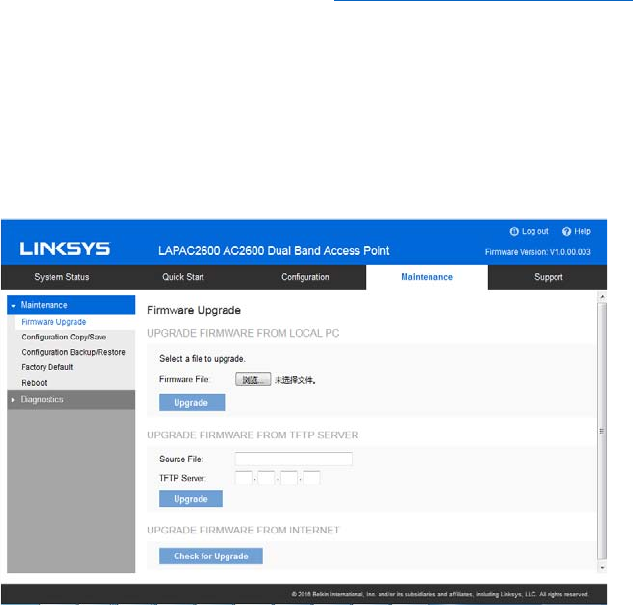Image resolution: width=633 pixels, height=605 pixels.
Task: Click the Maintenance sidebar header label
Action: click(44, 305)
